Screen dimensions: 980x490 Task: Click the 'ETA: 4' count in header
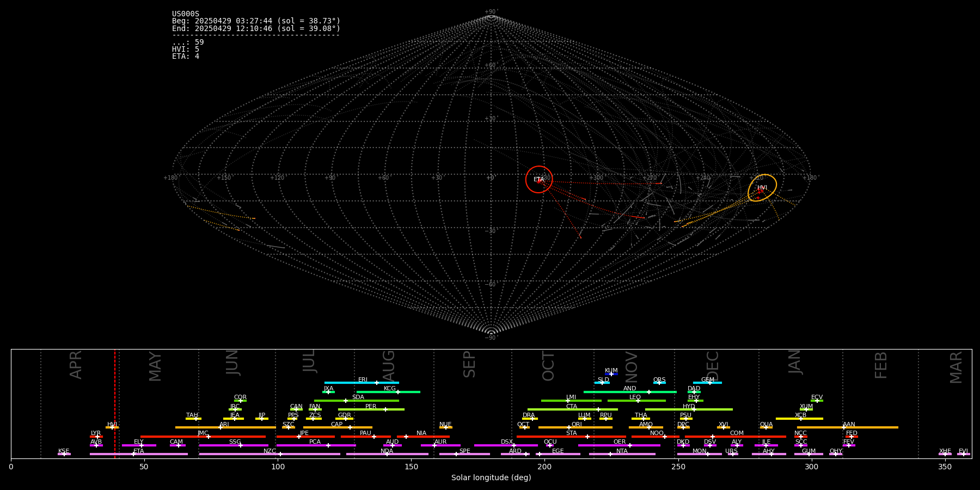pyautogui.click(x=186, y=57)
